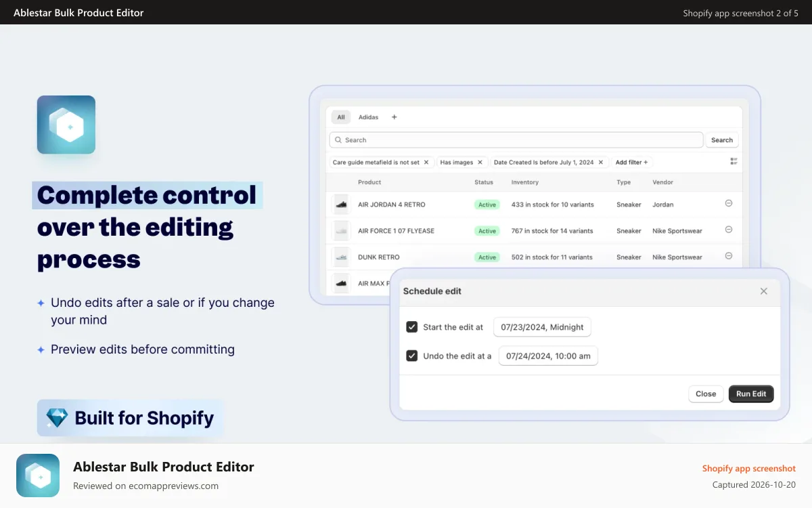The image size is (812, 508).
Task: Click the Search button
Action: (722, 140)
